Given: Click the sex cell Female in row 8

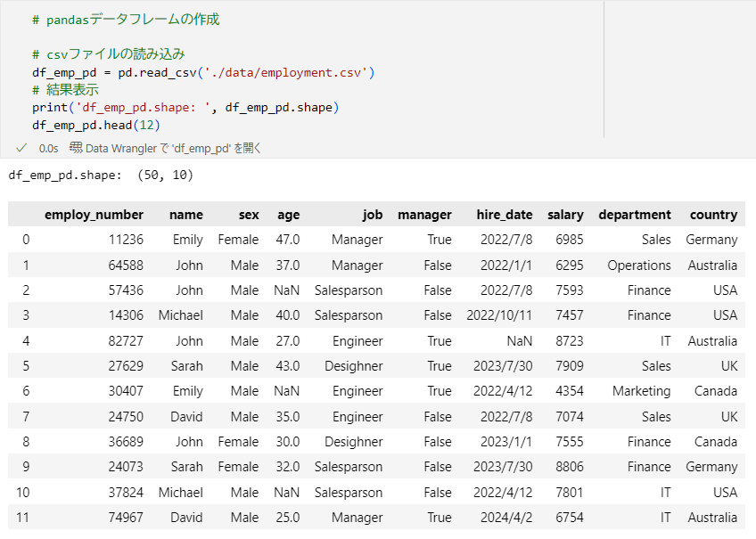Looking at the screenshot, I should (x=238, y=442).
